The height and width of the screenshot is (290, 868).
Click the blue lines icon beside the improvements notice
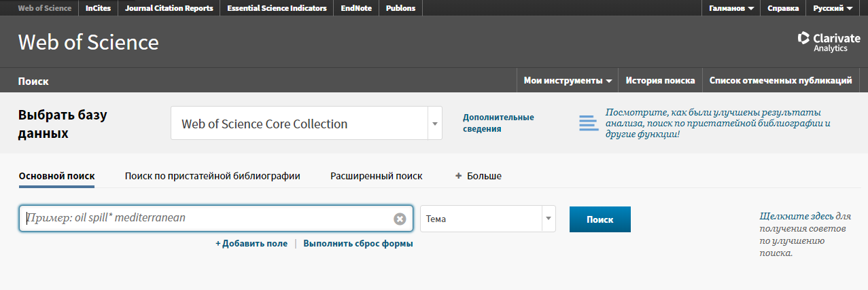pyautogui.click(x=588, y=123)
